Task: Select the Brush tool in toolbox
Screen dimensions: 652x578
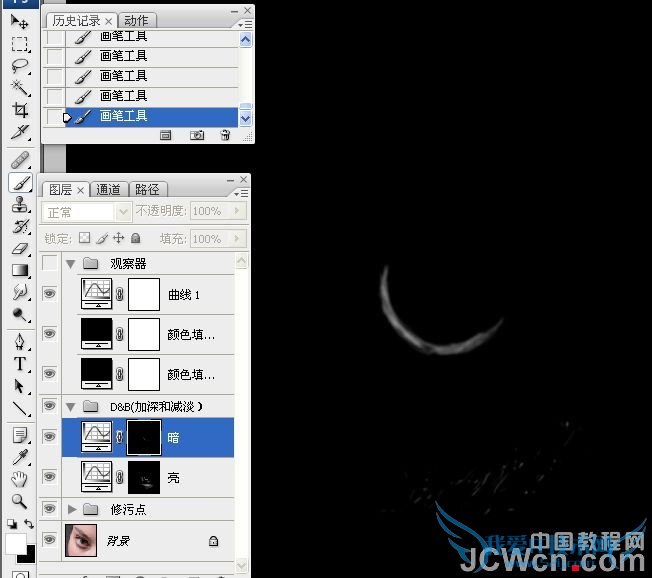Action: coord(20,183)
